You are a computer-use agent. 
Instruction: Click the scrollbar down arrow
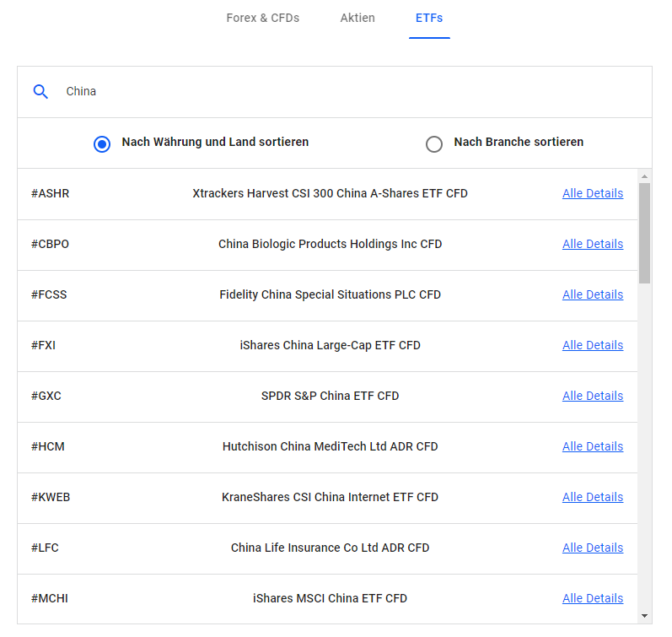tap(644, 616)
